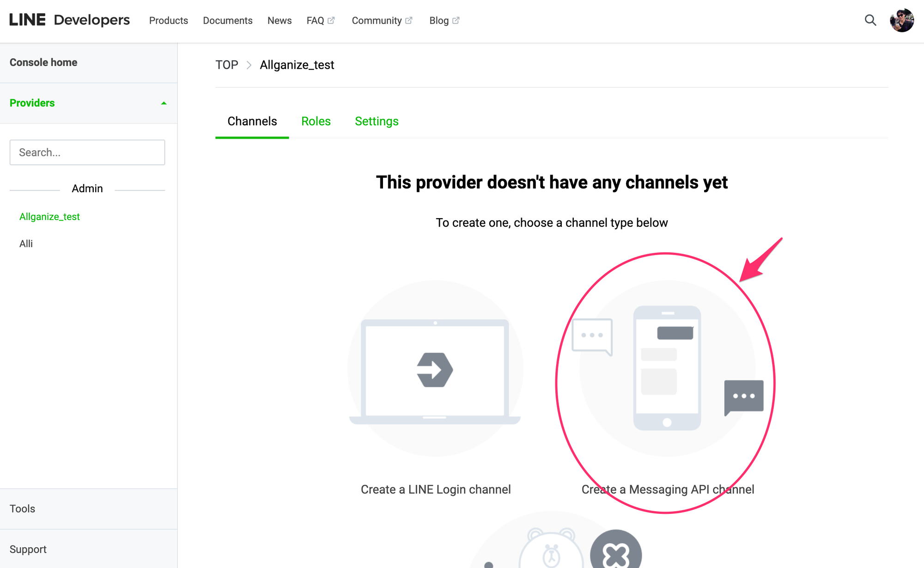This screenshot has height=568, width=924.
Task: Click the Providers expand/collapse arrow
Action: pos(164,104)
